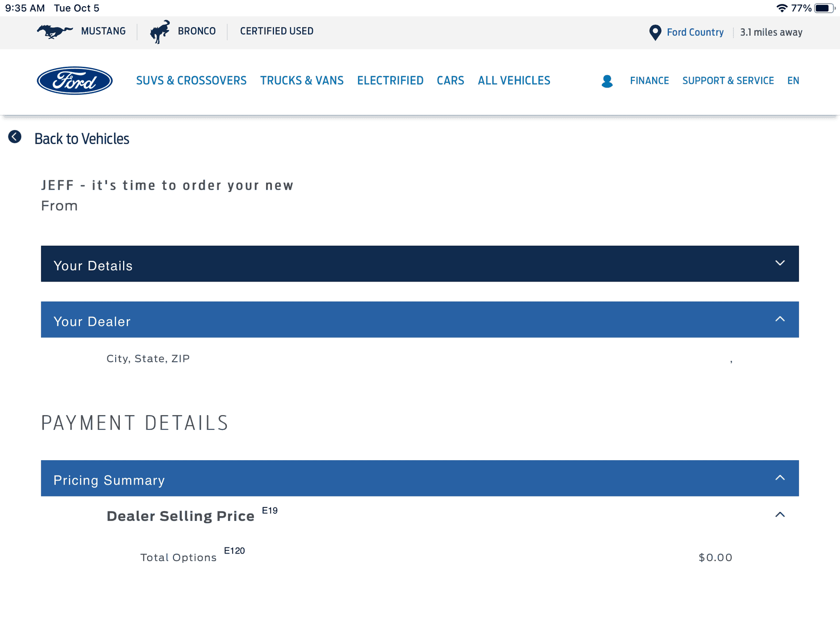Click the Your Details header bar
Screen dimensions: 840x630
point(420,263)
